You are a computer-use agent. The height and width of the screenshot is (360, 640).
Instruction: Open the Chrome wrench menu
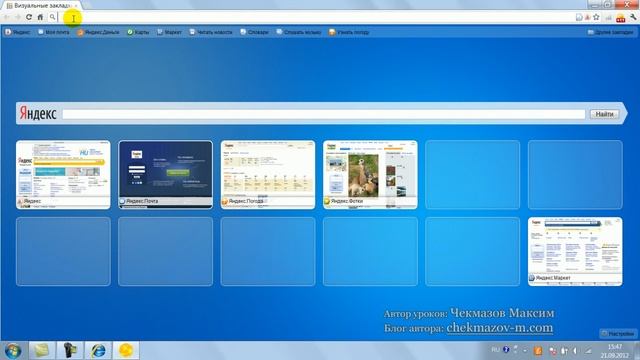point(633,17)
